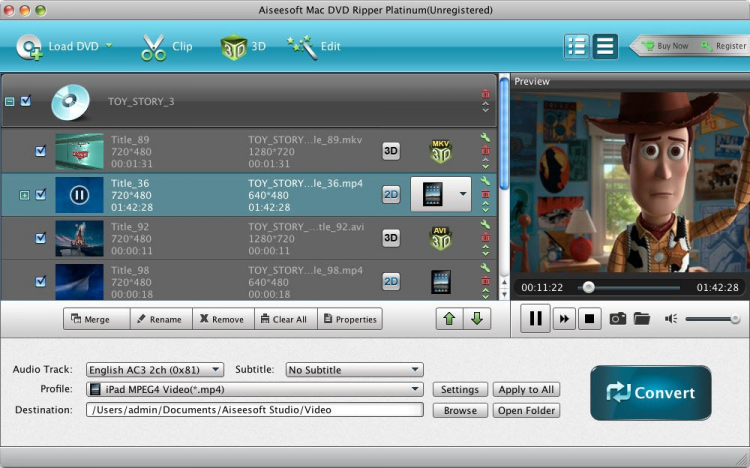Image resolution: width=750 pixels, height=468 pixels.
Task: Click the Rename button
Action: click(161, 319)
